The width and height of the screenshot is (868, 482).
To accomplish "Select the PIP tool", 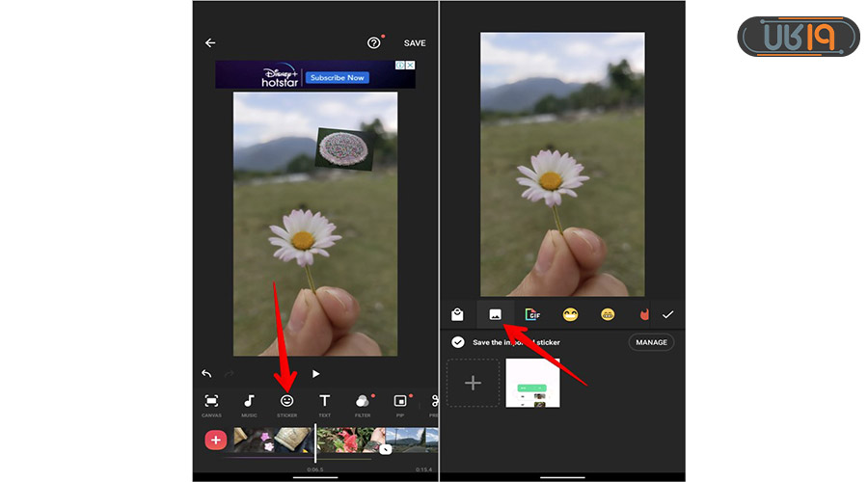I will pos(400,404).
